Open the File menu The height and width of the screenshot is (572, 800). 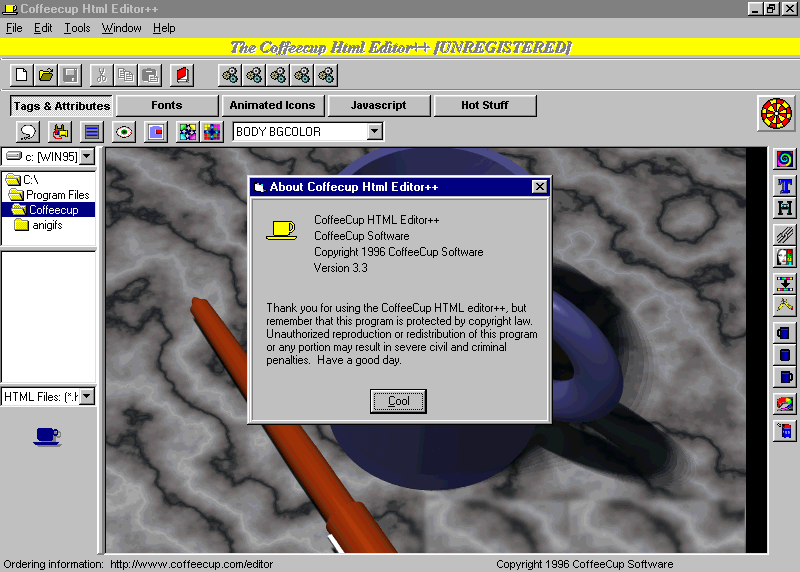coord(14,28)
